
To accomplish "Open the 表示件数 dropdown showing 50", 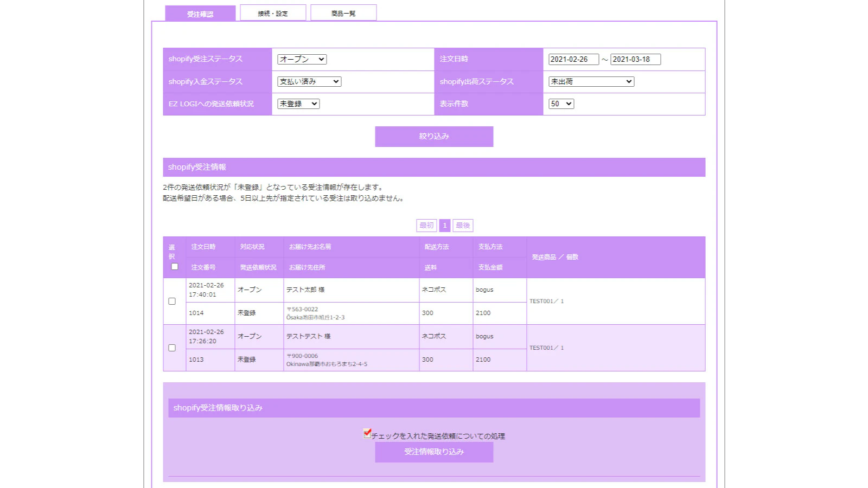I will click(x=561, y=104).
